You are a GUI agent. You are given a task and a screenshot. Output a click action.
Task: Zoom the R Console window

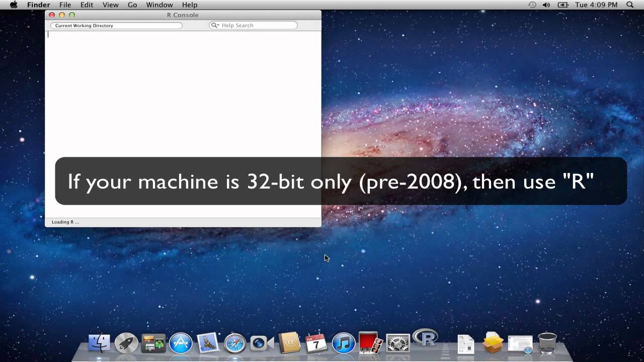click(x=72, y=15)
